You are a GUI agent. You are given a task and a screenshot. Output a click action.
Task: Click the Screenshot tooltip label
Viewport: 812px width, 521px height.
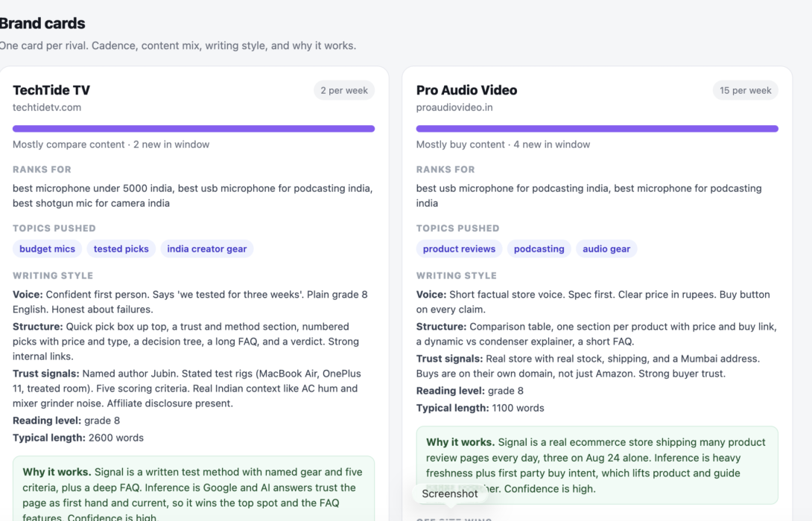pyautogui.click(x=449, y=493)
